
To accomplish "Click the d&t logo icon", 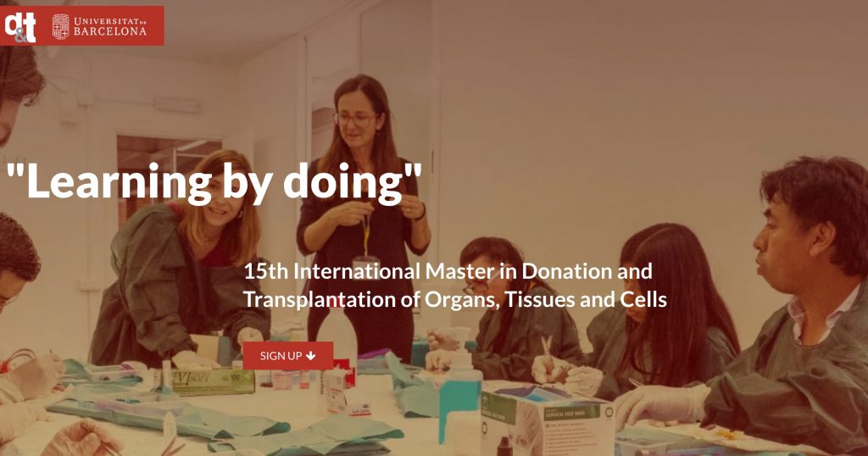I will 20,26.
